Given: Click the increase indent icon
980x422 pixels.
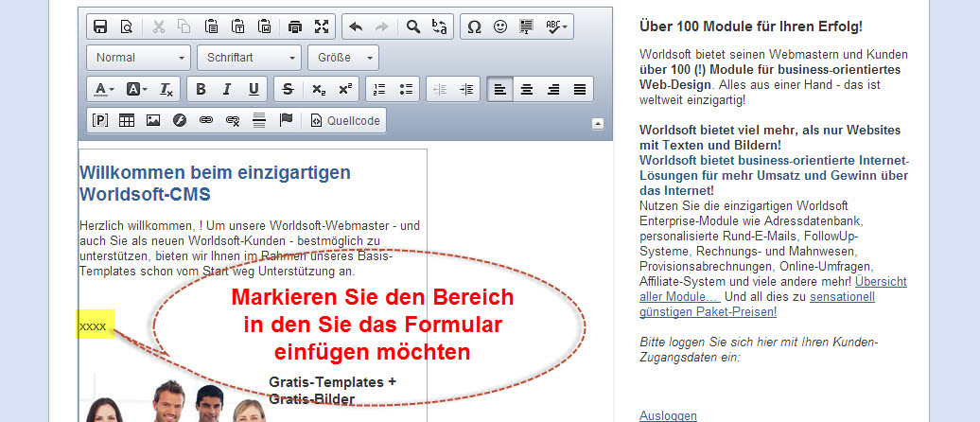Looking at the screenshot, I should coord(466,89).
